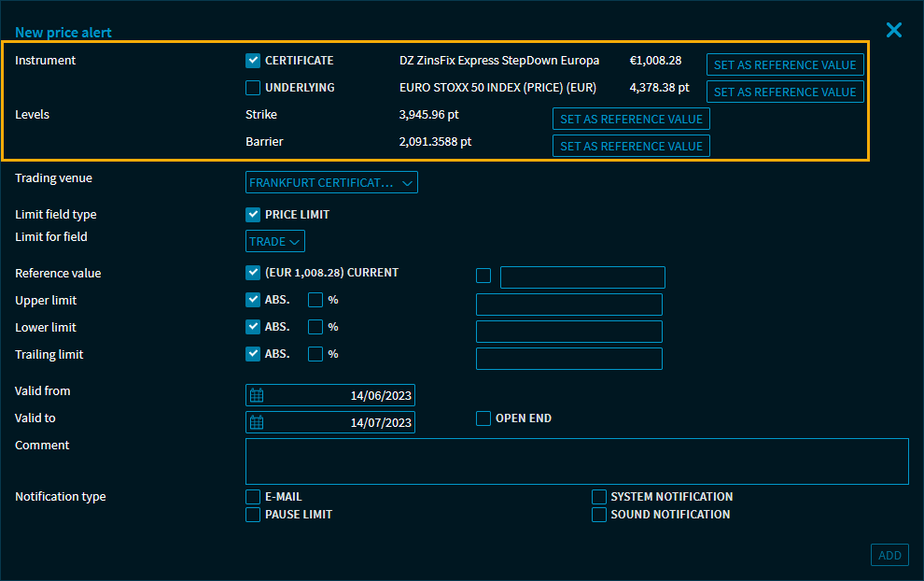Set certificate price as reference value
Screen dimensions: 924x581
point(784,65)
